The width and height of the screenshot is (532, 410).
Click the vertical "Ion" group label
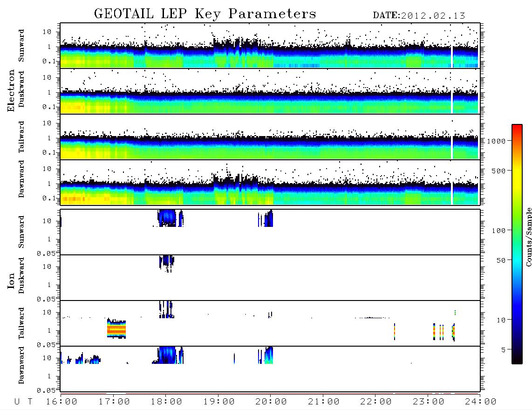coord(11,280)
